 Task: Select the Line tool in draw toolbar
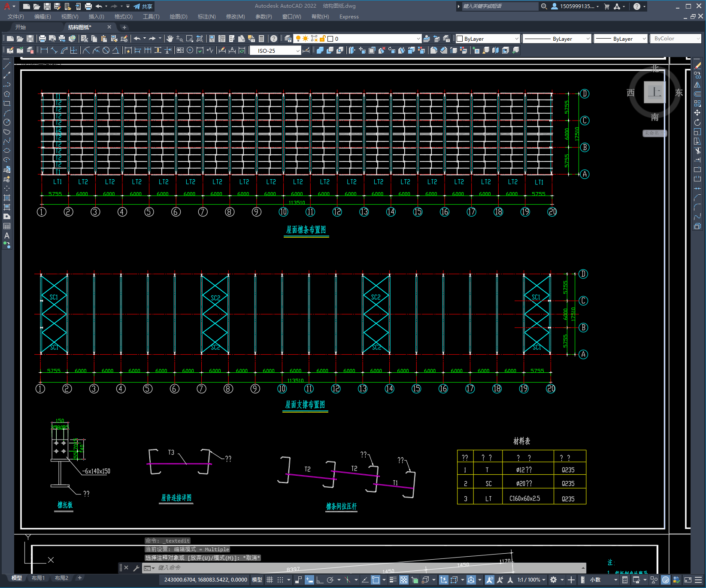(7, 66)
